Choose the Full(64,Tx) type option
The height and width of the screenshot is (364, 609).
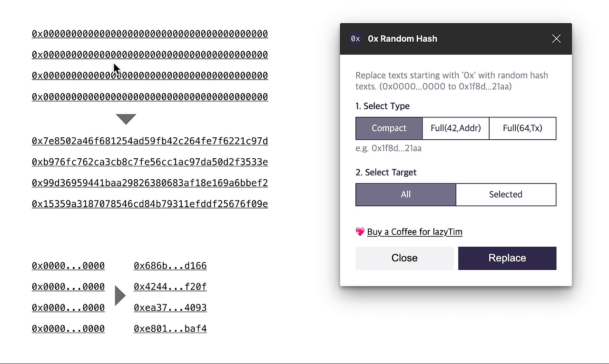pos(522,128)
